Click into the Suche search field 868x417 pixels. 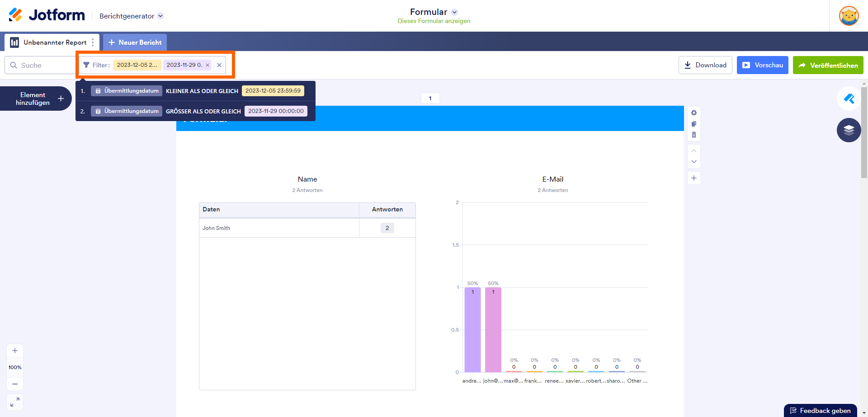[x=43, y=65]
